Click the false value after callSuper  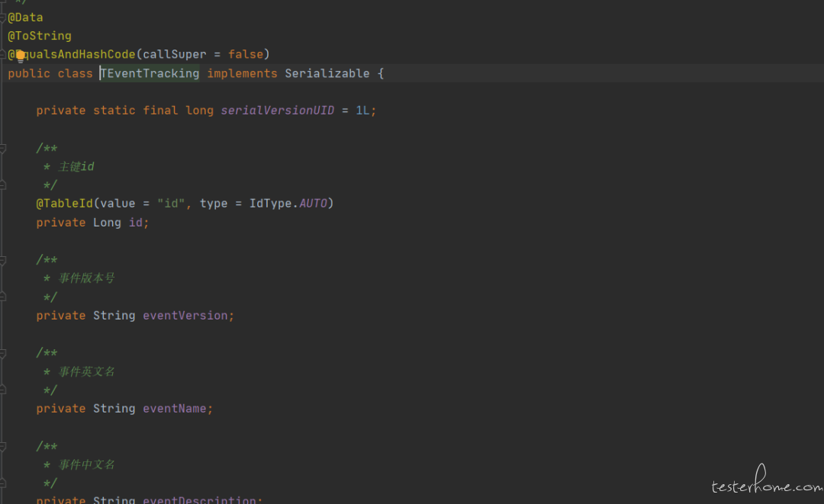pyautogui.click(x=246, y=54)
